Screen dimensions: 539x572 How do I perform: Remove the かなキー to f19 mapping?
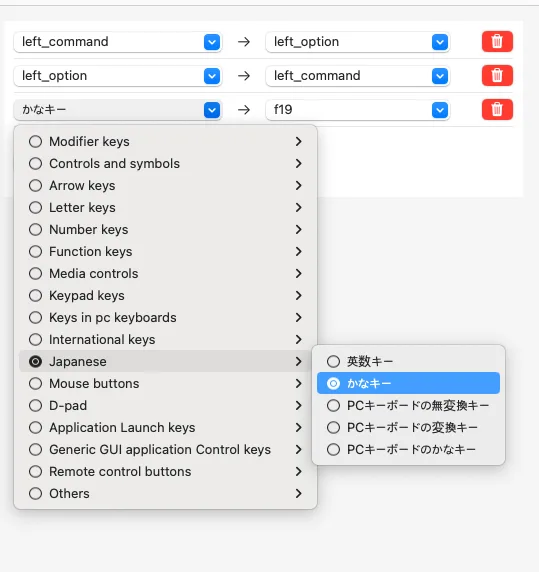pos(497,109)
